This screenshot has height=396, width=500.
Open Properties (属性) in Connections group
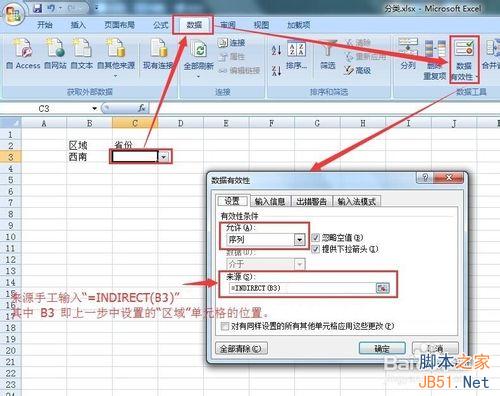point(232,57)
